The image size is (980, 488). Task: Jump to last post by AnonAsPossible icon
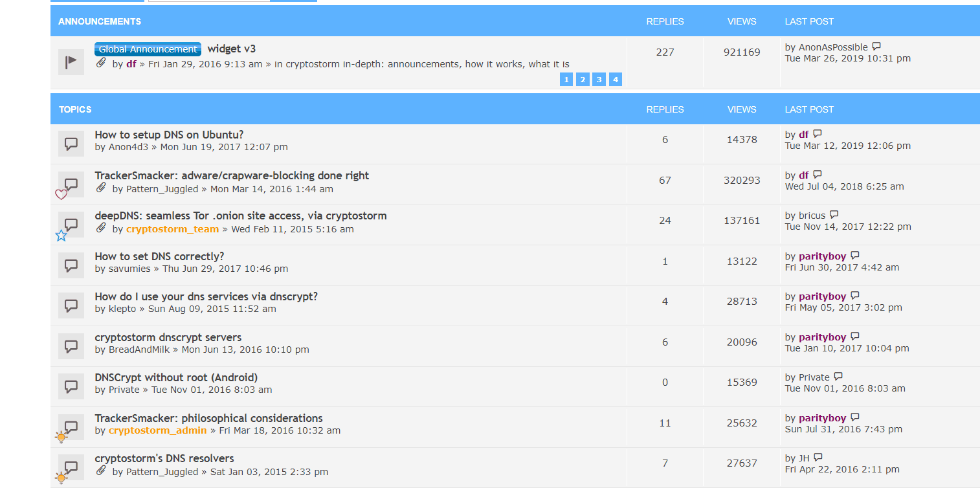(x=876, y=47)
